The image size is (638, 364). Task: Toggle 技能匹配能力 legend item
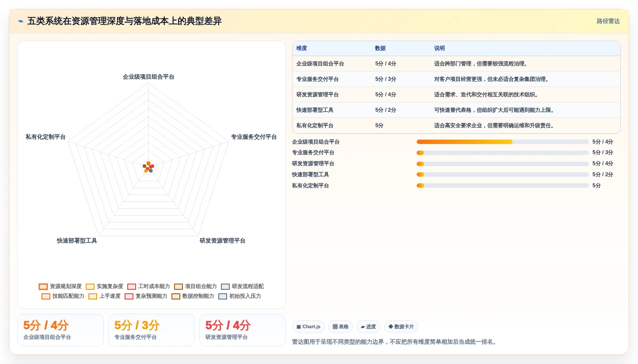pyautogui.click(x=63, y=296)
